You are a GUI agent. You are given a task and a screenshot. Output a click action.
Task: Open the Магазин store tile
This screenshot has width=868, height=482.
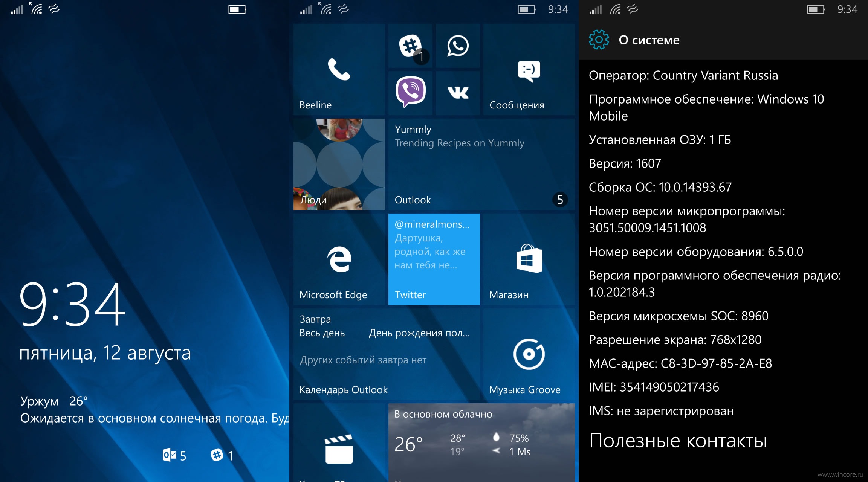coord(529,259)
